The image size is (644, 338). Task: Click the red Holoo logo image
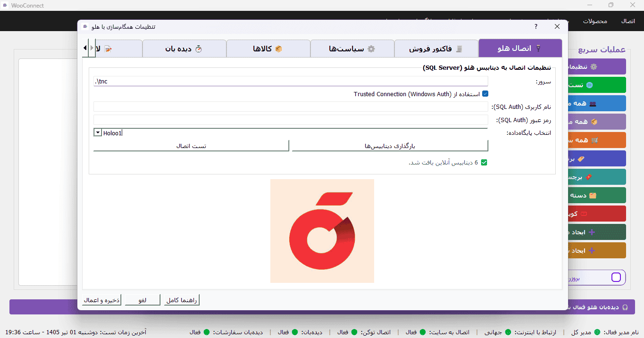tap(322, 231)
